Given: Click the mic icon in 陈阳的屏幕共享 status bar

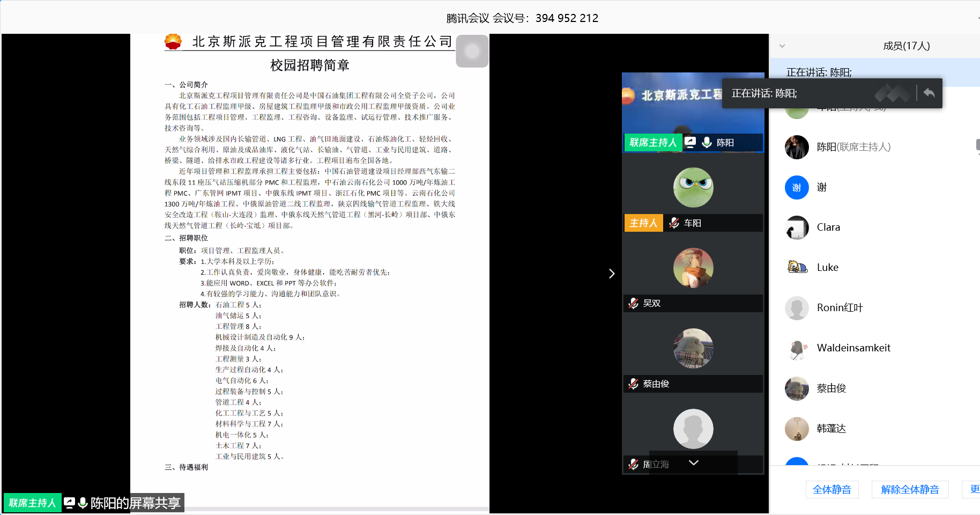Looking at the screenshot, I should click(83, 503).
